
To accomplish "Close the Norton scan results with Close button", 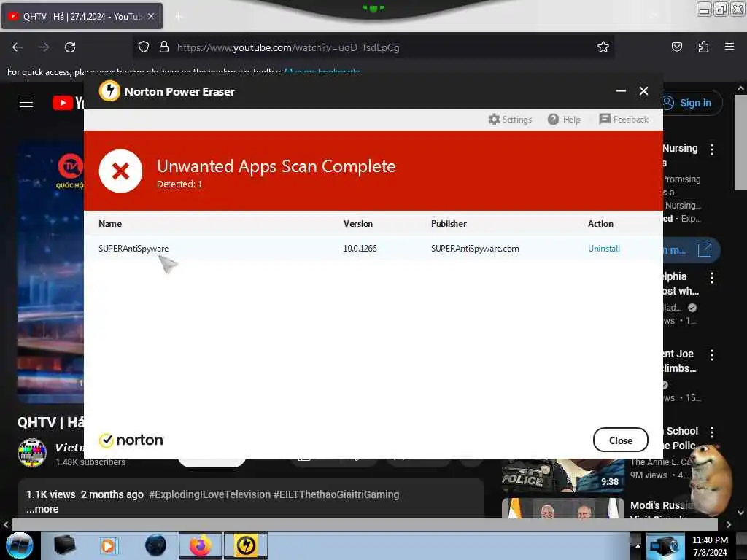I will pos(620,440).
